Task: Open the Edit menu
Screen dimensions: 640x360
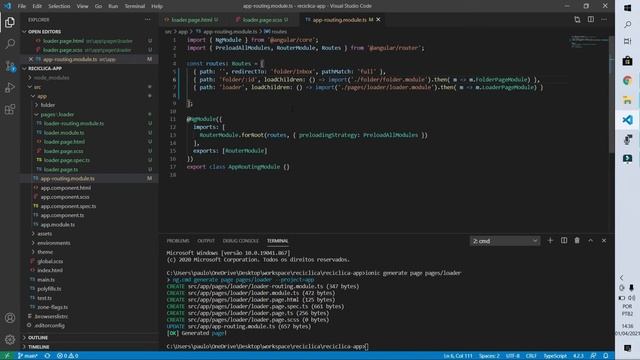Action: (x=37, y=6)
